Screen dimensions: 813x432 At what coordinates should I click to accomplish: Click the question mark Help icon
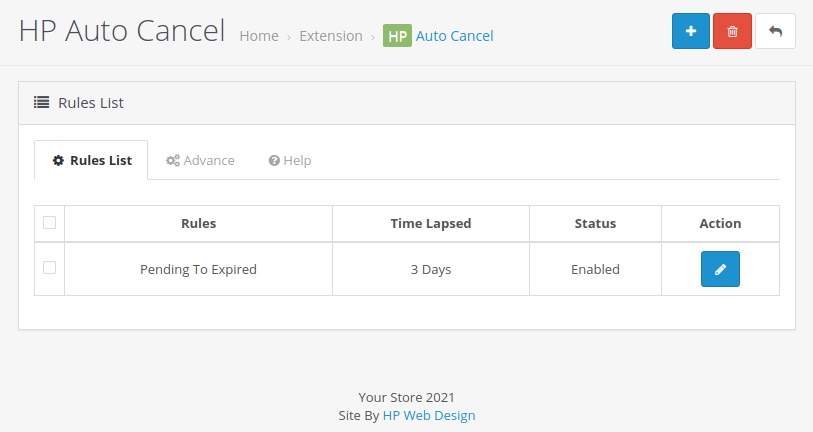274,161
